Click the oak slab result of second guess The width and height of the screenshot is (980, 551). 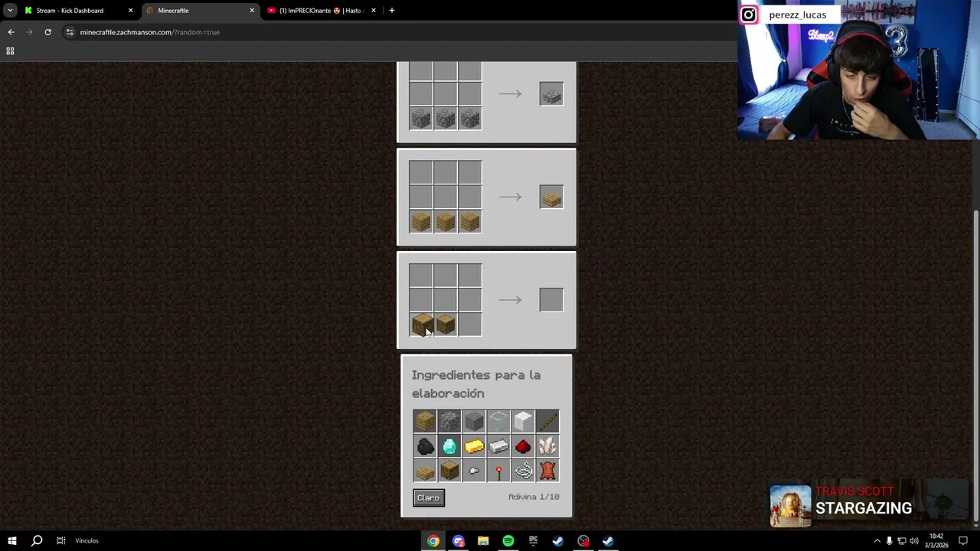pyautogui.click(x=551, y=197)
